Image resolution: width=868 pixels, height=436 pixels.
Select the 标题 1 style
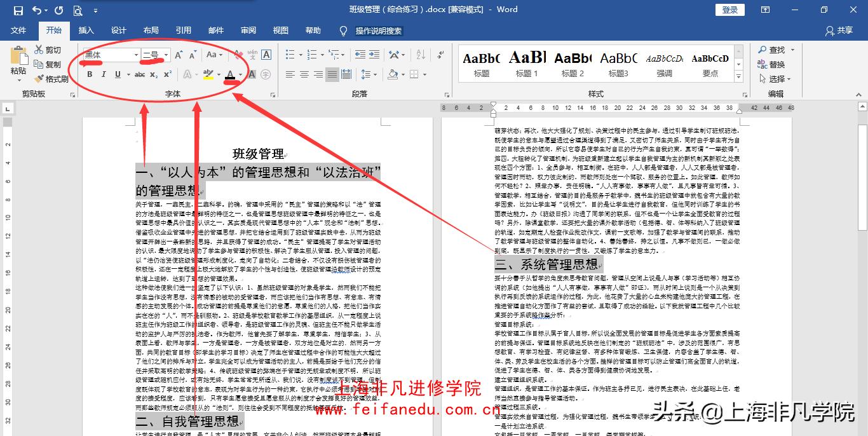point(527,64)
